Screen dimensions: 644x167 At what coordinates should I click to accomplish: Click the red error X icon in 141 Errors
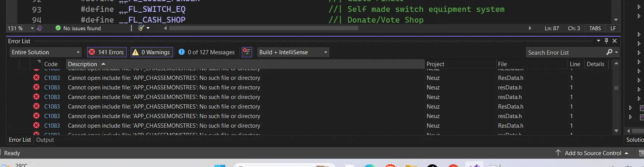[x=92, y=52]
